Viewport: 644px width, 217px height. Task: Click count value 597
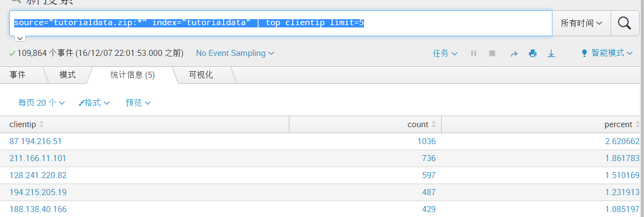429,175
